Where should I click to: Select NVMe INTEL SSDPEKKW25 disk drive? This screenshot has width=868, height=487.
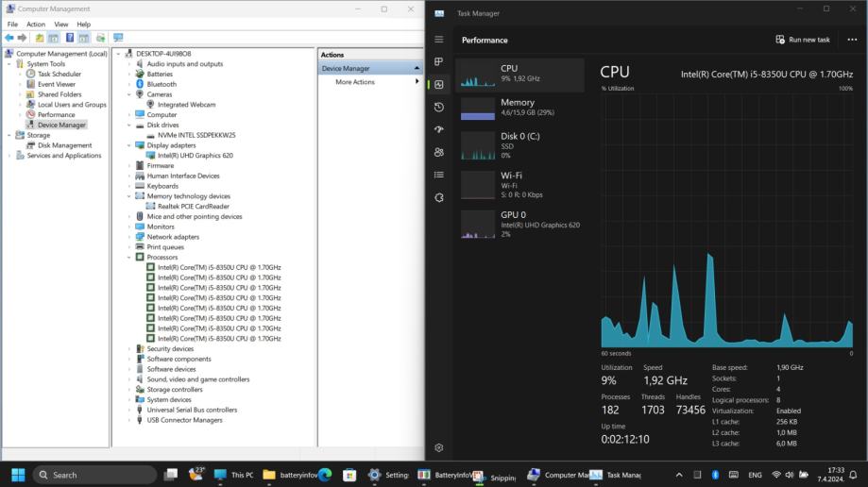[x=196, y=135]
